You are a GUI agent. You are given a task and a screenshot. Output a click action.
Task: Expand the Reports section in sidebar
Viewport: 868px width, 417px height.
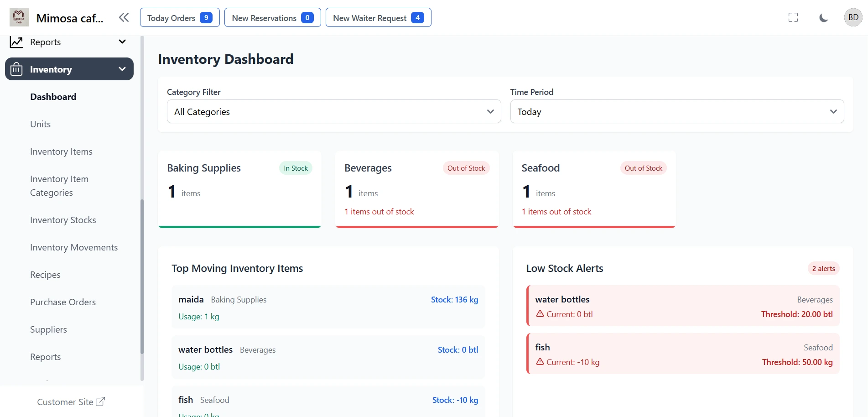point(122,42)
